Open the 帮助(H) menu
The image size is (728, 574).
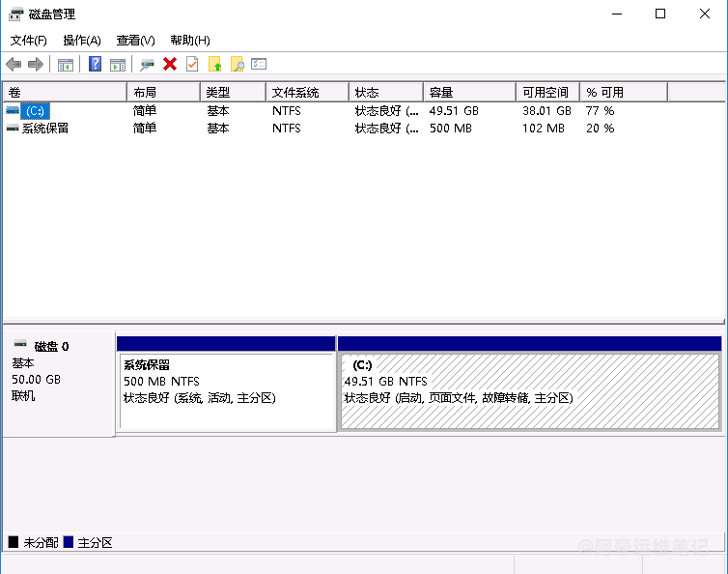pyautogui.click(x=189, y=41)
